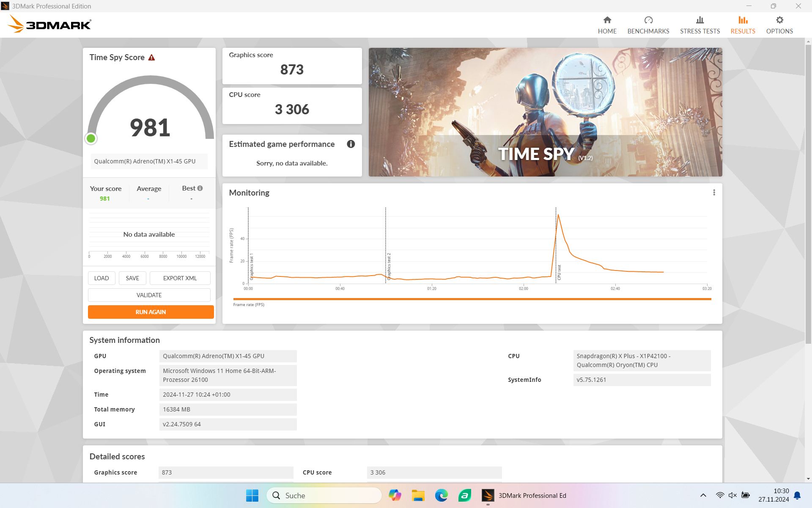
Task: Click the Estimated game performance info icon
Action: point(351,144)
